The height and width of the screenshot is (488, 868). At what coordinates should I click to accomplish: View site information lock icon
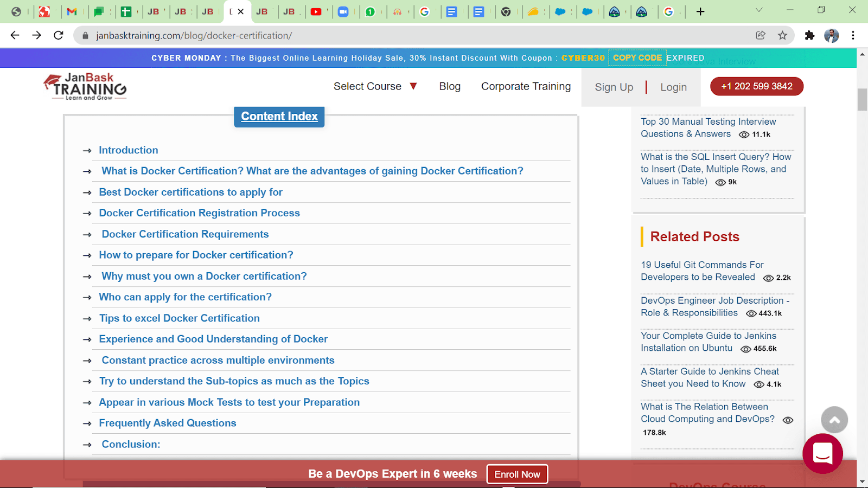85,36
